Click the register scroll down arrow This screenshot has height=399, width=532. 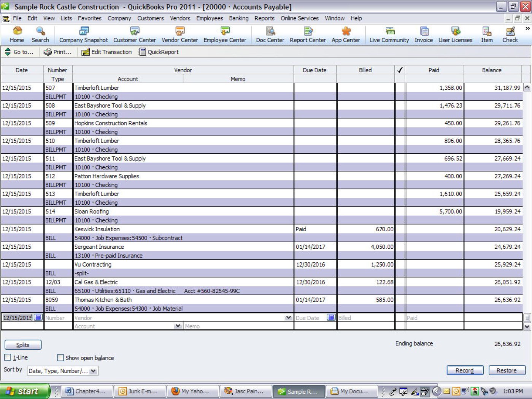coord(527,326)
